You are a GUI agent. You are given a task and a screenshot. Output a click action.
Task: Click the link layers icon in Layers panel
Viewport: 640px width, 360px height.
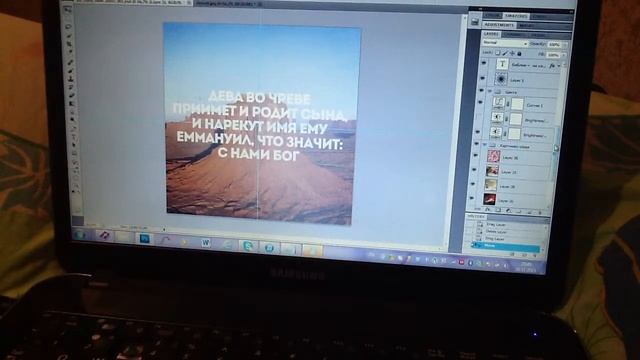tap(477, 210)
